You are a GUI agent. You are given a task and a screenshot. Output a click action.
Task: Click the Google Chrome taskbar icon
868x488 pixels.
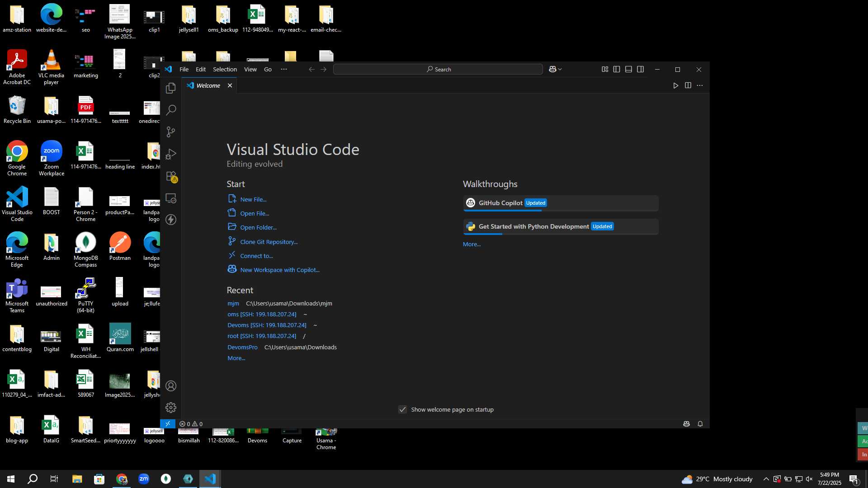point(122,479)
